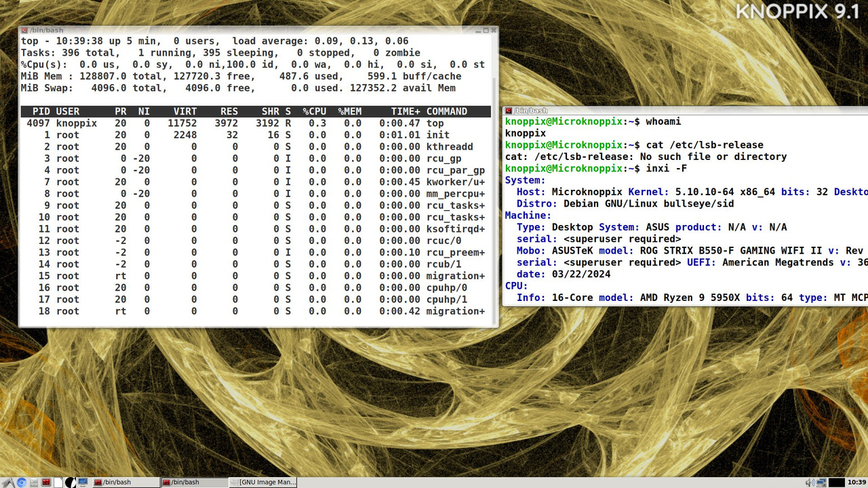Screen dimensions: 868x488
Task: Click the 'cat /etc/lsb-release' command text
Action: point(705,145)
